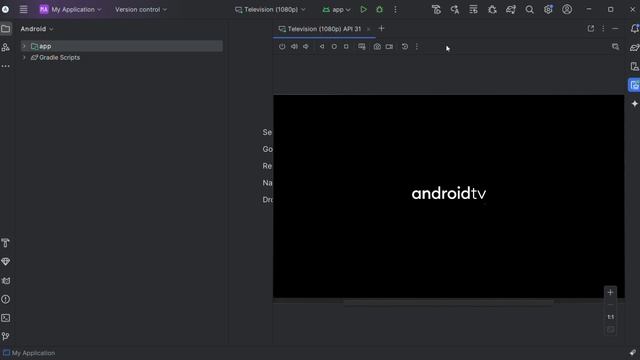Send Back navigation to the emulator
Viewport: 640px width, 360px height.
(322, 47)
